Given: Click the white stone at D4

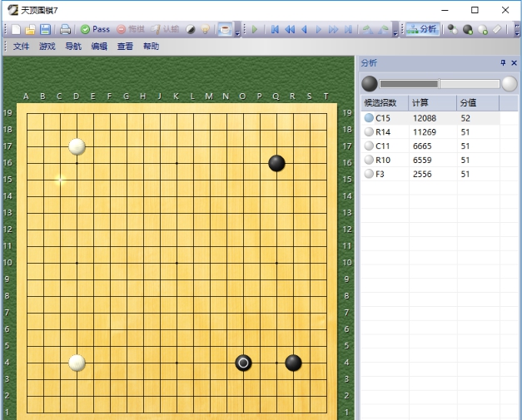Looking at the screenshot, I should tap(77, 363).
